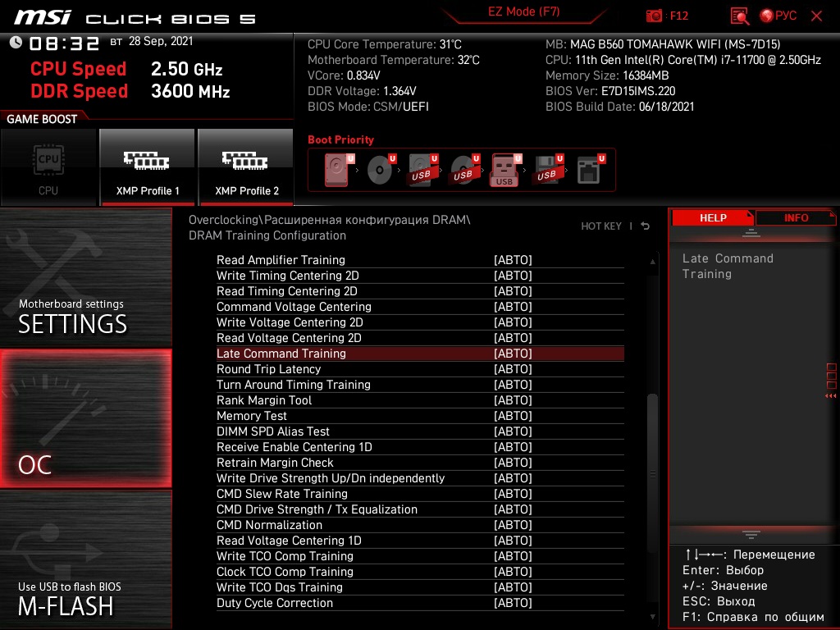Screen dimensions: 840x630
Task: Select the CMD Slew Rate Training row
Action: click(x=420, y=493)
